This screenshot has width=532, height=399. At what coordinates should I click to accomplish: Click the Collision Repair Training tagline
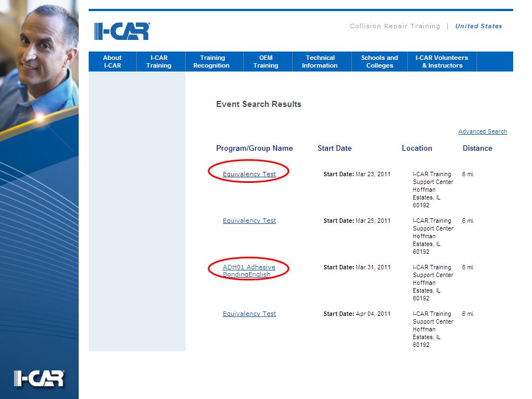(395, 26)
